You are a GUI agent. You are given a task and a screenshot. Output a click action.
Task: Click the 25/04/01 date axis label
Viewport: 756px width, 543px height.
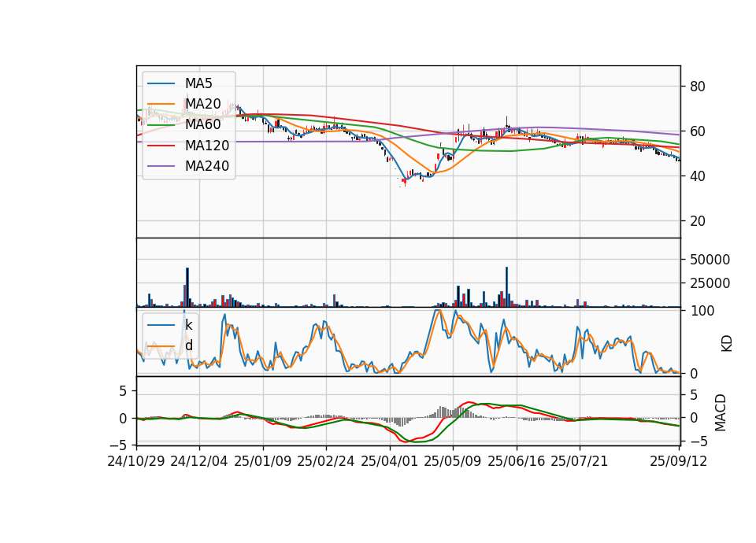(390, 461)
